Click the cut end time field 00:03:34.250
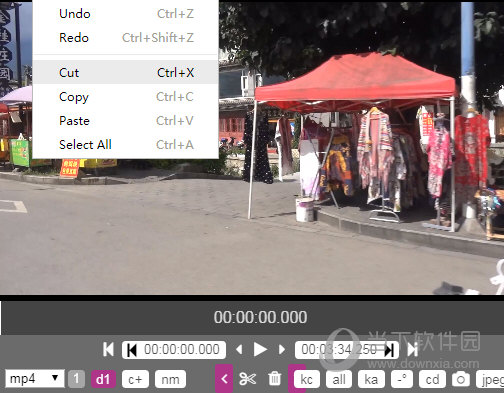504x393 pixels. click(x=347, y=350)
